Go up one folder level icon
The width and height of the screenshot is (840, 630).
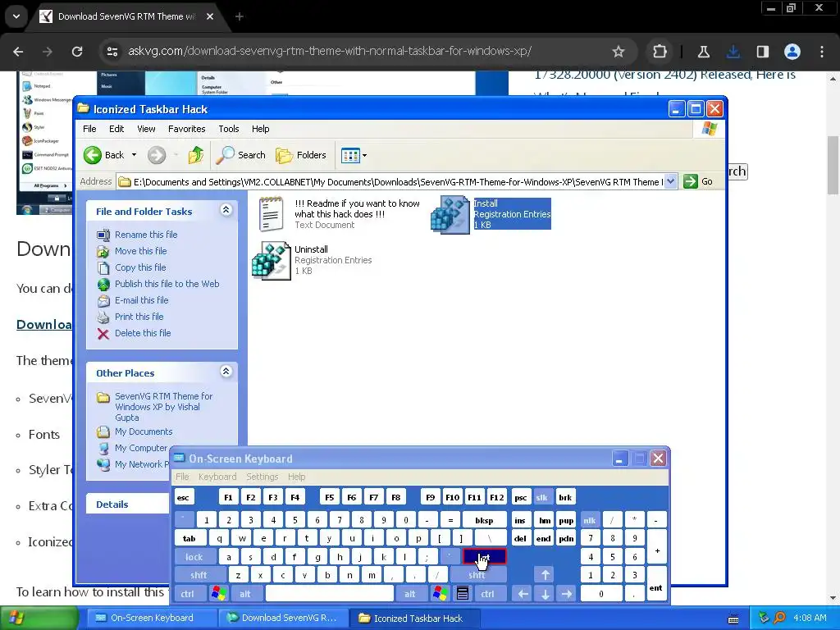coord(195,155)
